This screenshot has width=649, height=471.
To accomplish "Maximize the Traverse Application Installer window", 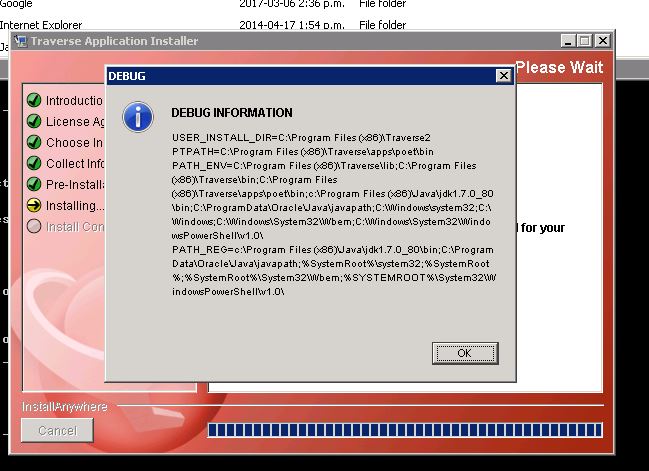I will (584, 41).
